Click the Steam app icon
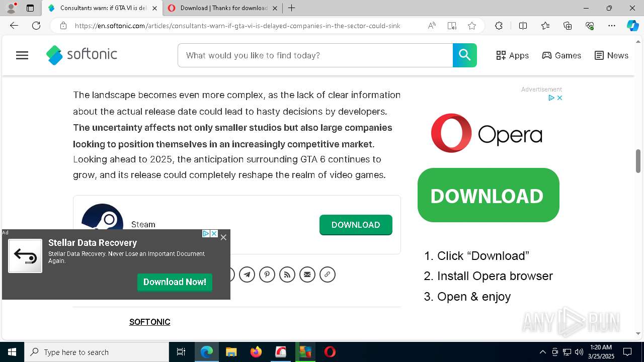This screenshot has height=362, width=644. pyautogui.click(x=102, y=217)
